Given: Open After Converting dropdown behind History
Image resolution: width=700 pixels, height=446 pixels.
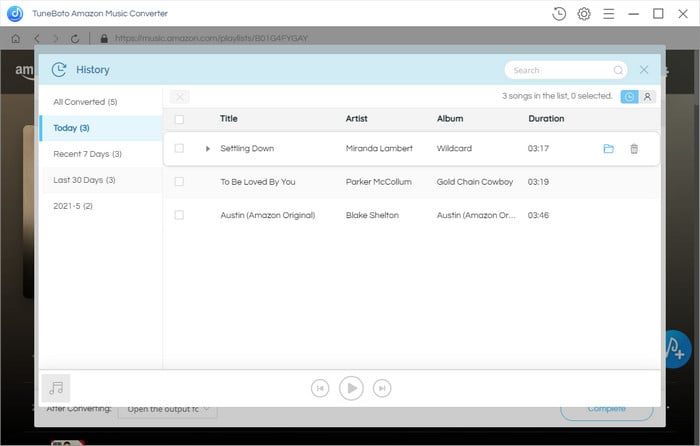Looking at the screenshot, I should click(x=168, y=409).
